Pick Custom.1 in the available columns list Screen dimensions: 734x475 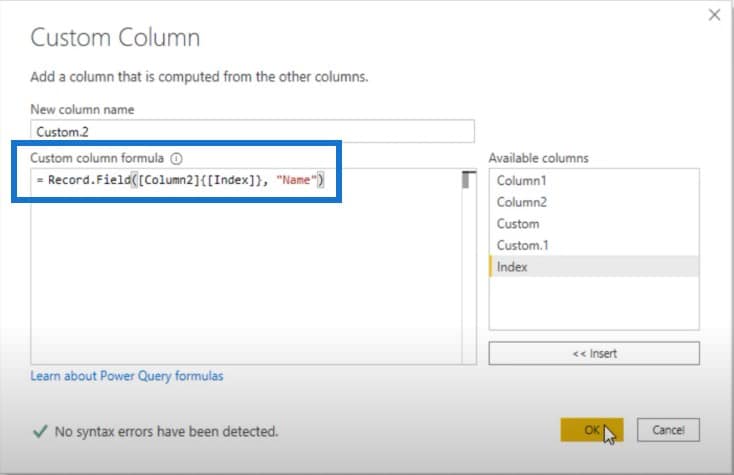point(594,245)
